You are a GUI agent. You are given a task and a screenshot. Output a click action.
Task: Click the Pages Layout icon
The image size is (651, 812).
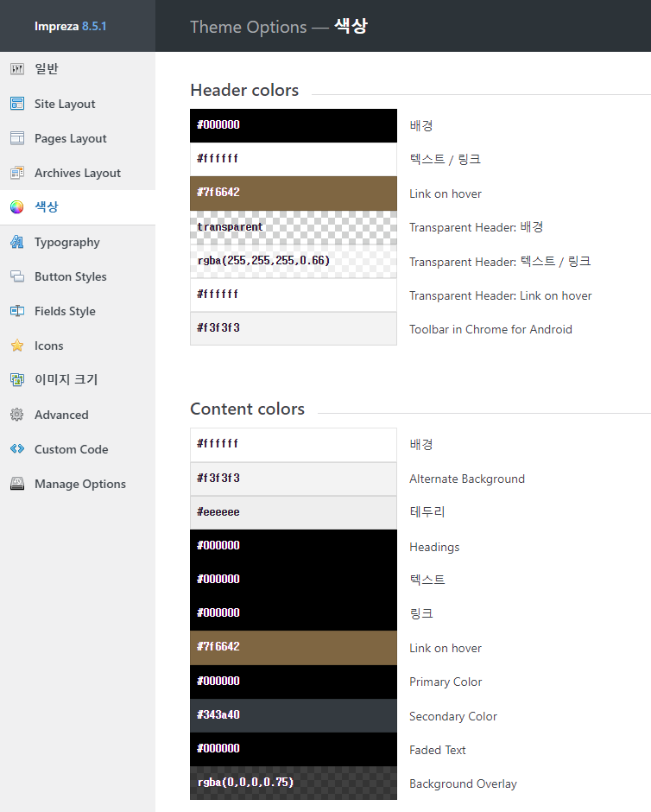(17, 138)
